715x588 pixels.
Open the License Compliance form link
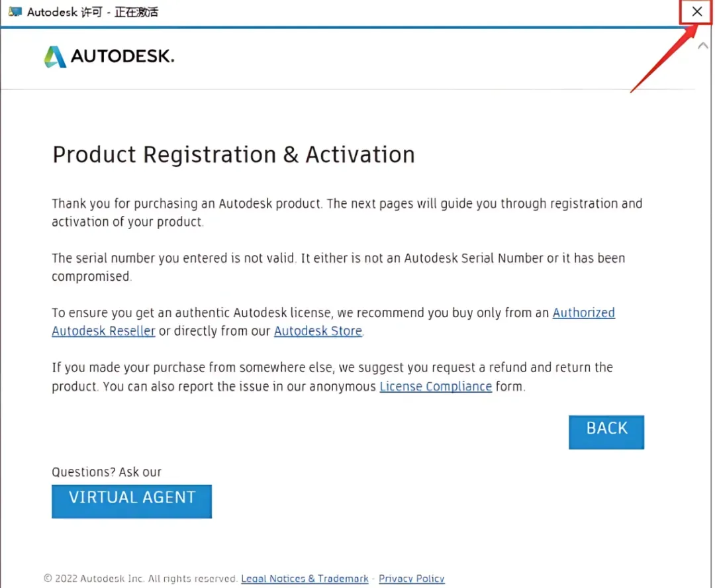(x=436, y=387)
